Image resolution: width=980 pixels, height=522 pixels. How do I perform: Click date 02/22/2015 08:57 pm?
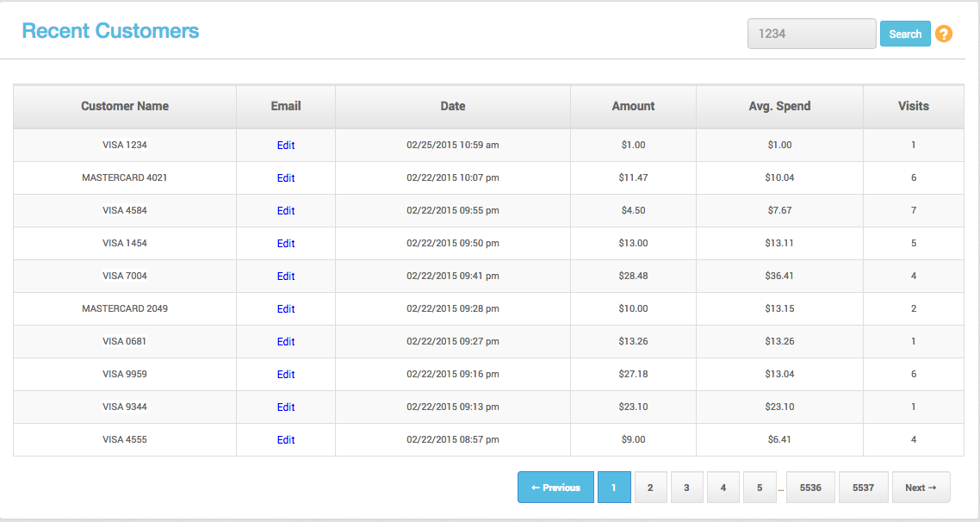[452, 439]
